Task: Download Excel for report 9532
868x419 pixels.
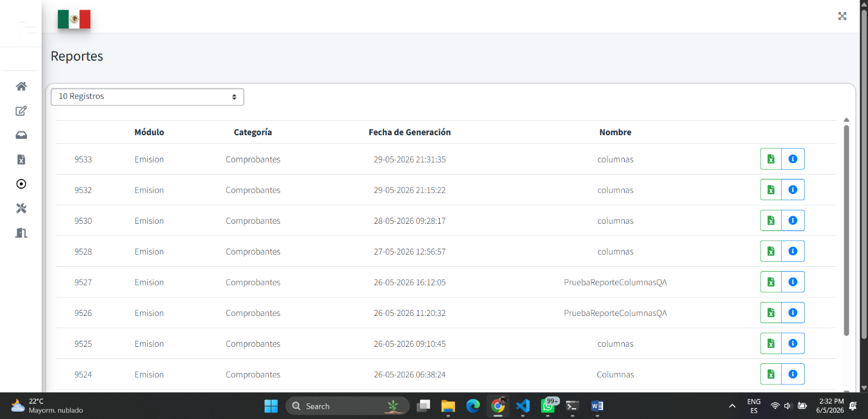Action: (x=771, y=190)
